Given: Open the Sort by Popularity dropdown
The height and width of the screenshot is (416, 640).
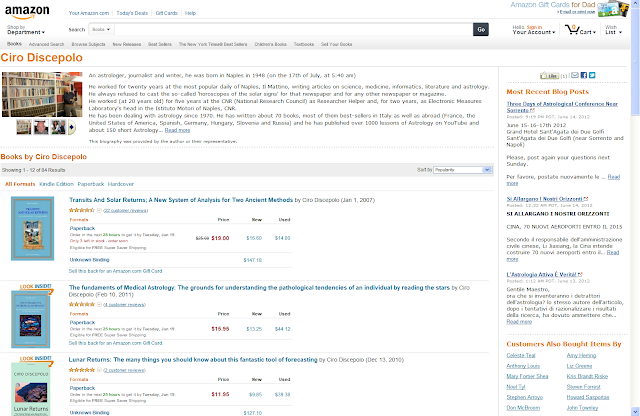Looking at the screenshot, I should tap(463, 170).
